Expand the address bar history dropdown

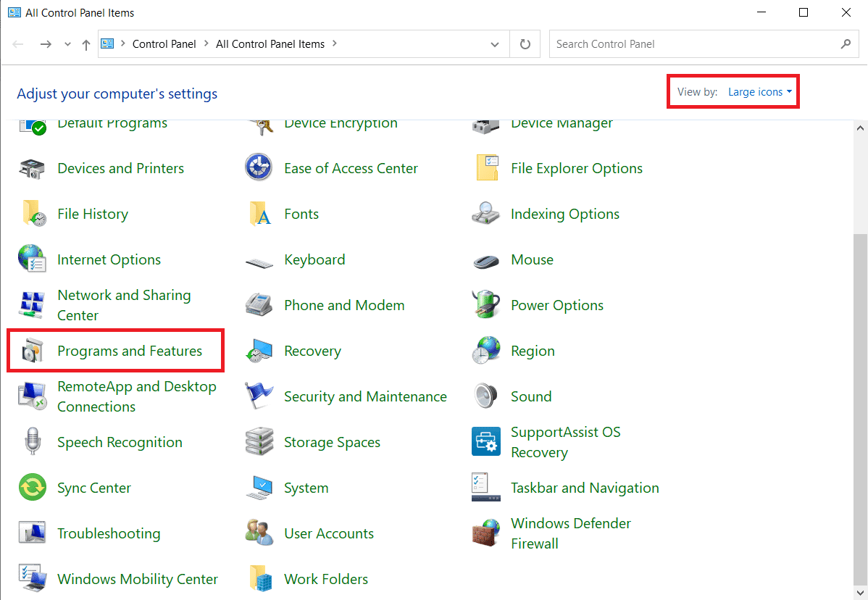click(x=495, y=43)
